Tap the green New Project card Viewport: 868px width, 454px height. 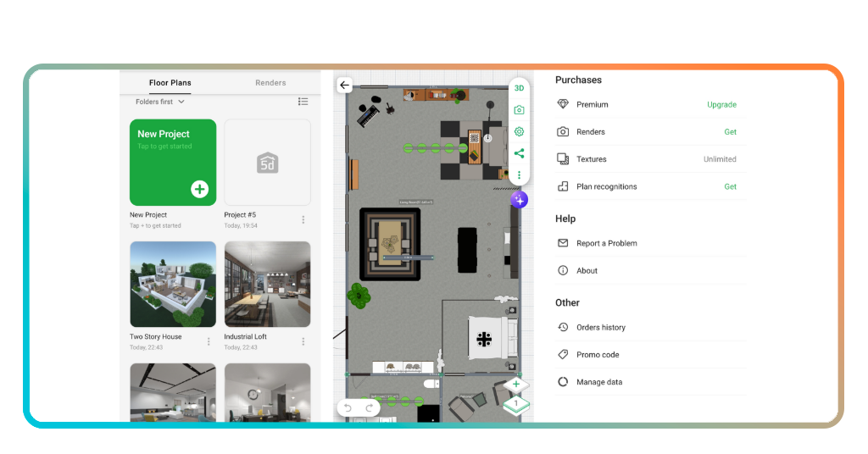pyautogui.click(x=173, y=163)
